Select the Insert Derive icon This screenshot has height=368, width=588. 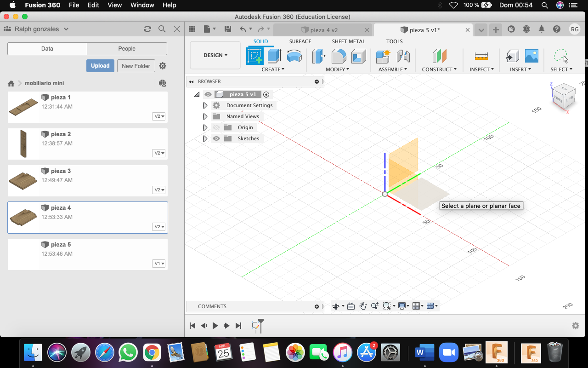click(x=512, y=56)
